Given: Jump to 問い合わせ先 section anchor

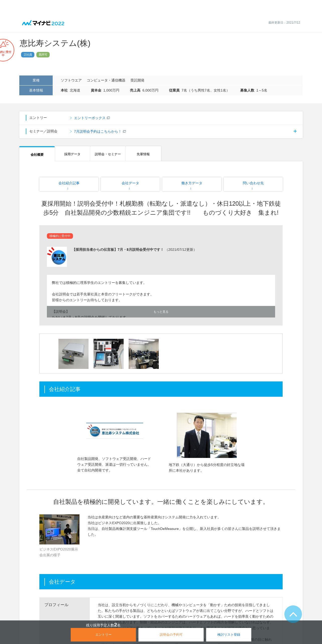Looking at the screenshot, I should pyautogui.click(x=253, y=184).
